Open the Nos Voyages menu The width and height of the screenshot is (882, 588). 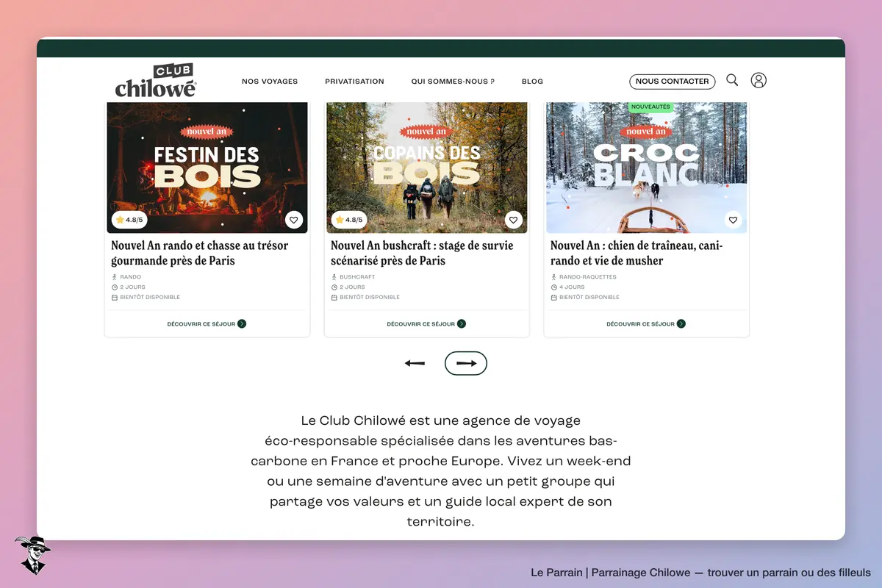click(x=270, y=82)
